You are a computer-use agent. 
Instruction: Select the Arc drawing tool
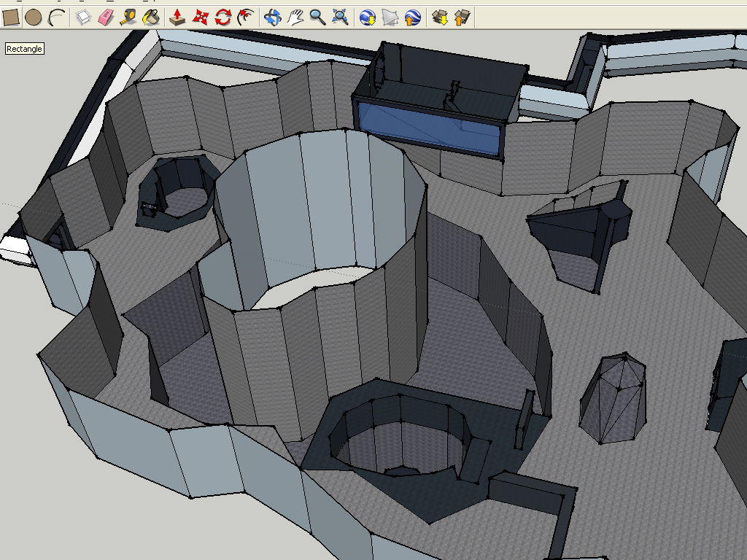(x=57, y=17)
